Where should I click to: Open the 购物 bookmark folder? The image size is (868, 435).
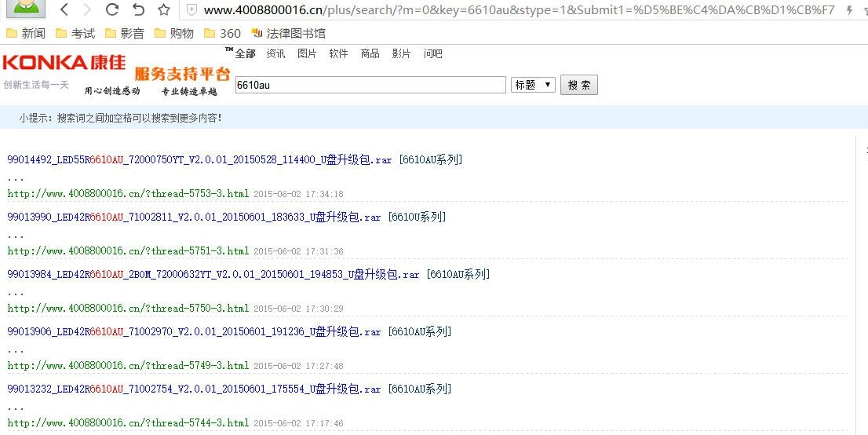coord(174,33)
